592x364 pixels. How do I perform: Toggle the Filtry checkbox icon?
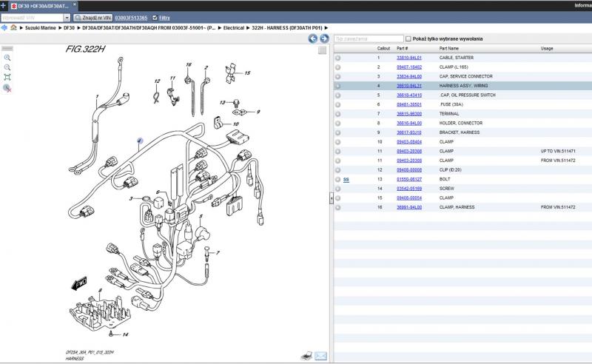point(153,17)
